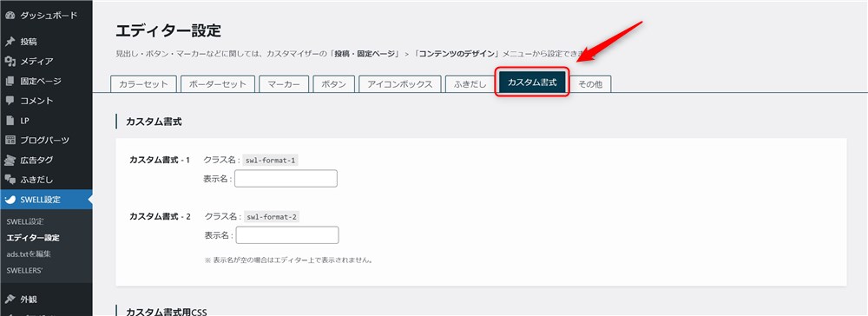Click the カスタム書式 section heading
868x316 pixels.
[x=154, y=122]
